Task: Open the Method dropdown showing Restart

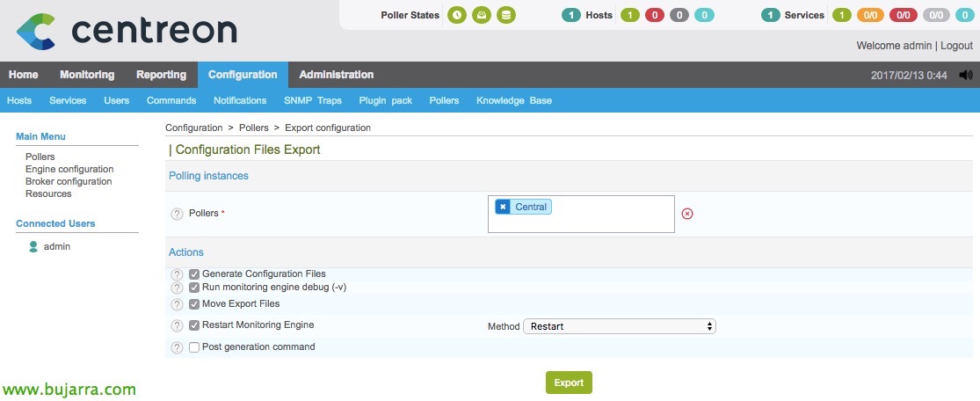Action: [620, 326]
